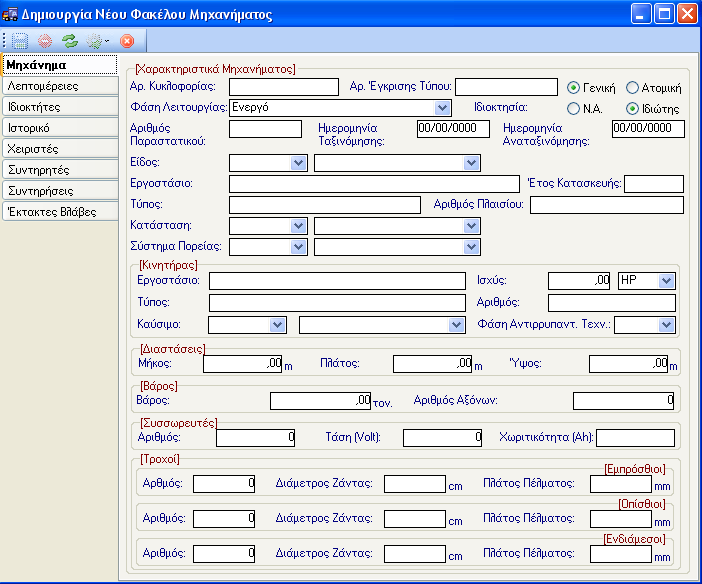Click the disabled save icon in toolbar
702x584 pixels.
click(20, 41)
